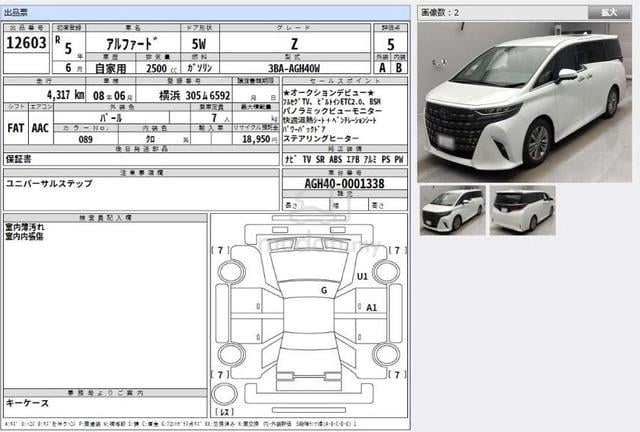Click the interior grade B
640x432 pixels.
click(399, 68)
